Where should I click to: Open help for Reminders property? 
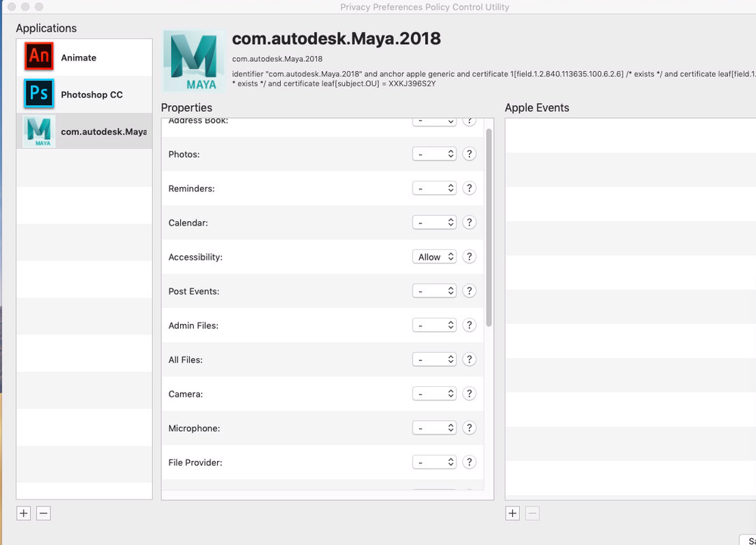pos(469,188)
